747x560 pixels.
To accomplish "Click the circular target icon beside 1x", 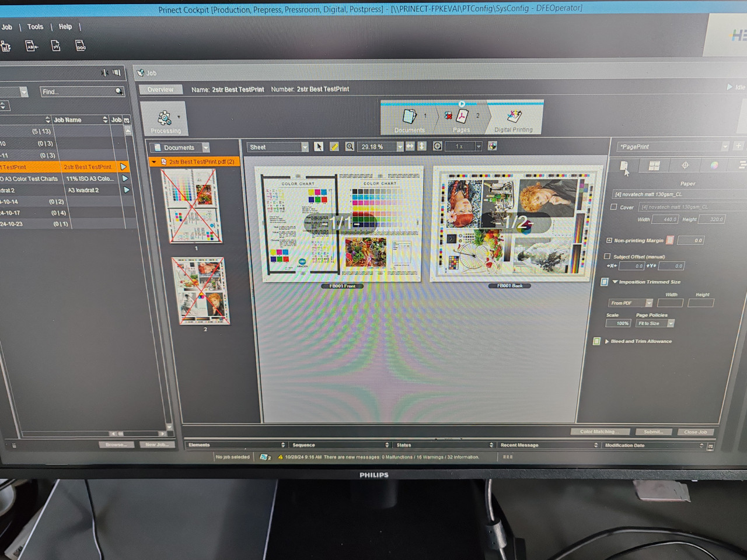I will click(438, 146).
